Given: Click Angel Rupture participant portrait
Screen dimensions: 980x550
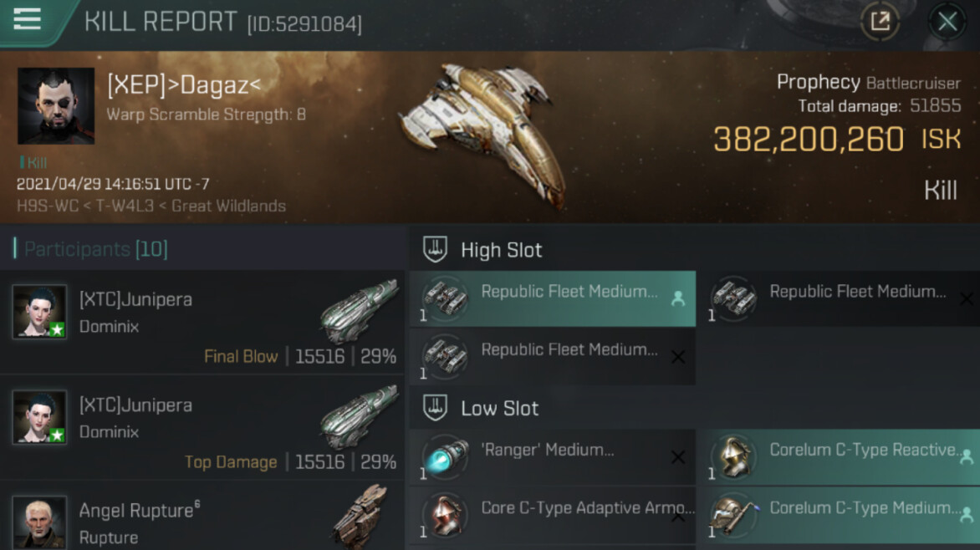Looking at the screenshot, I should [39, 522].
